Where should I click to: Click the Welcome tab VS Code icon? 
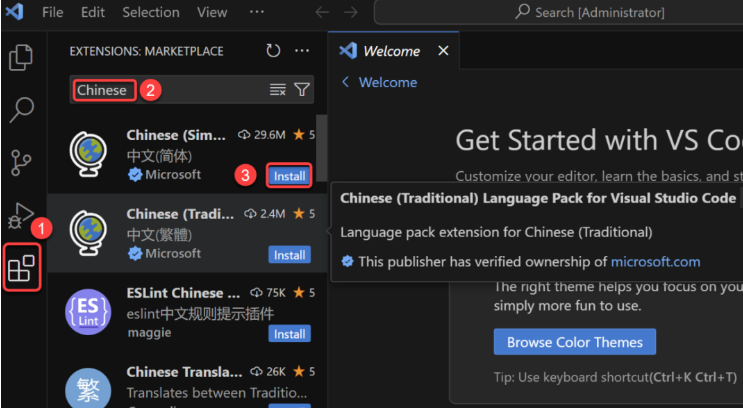(x=348, y=50)
